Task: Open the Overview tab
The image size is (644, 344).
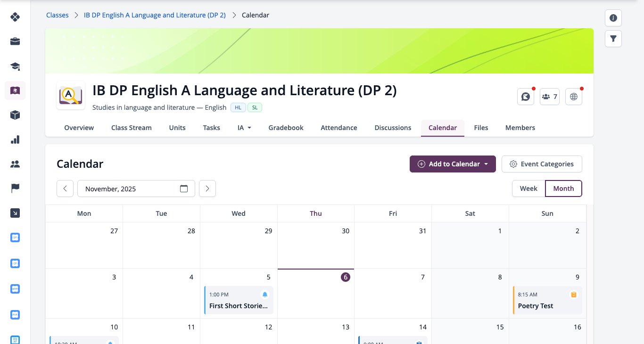Action: (x=79, y=128)
